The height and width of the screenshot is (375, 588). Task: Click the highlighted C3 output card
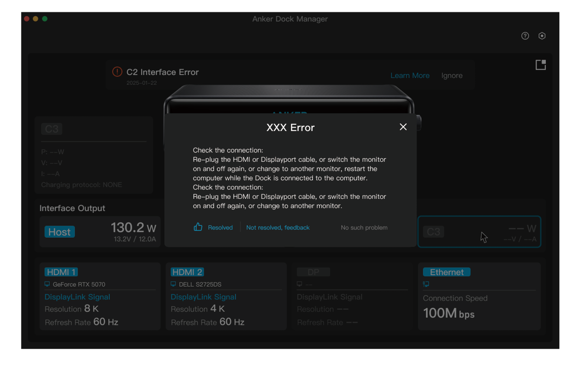click(479, 232)
